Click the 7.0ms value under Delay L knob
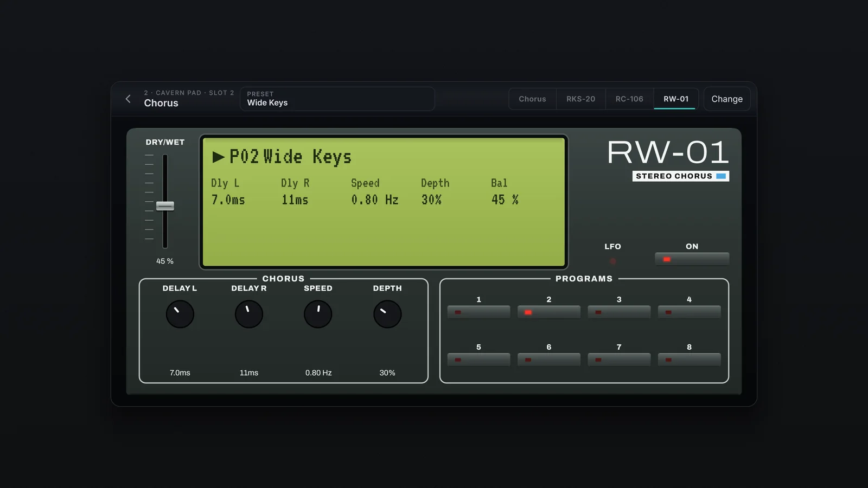 pyautogui.click(x=180, y=373)
